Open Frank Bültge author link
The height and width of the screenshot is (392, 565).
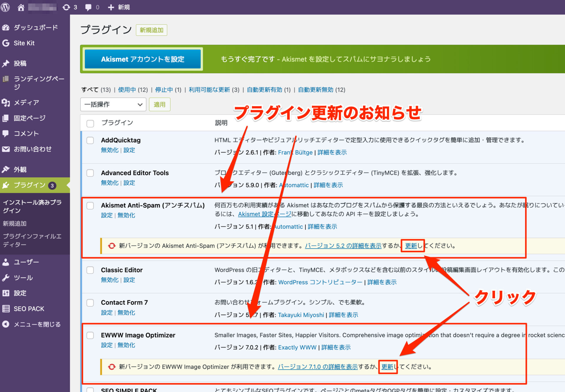(x=295, y=153)
